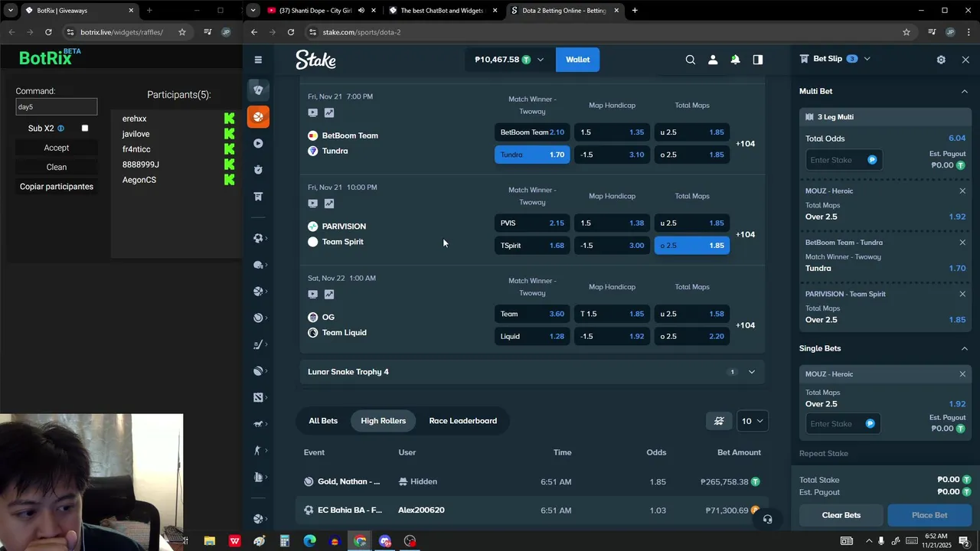Click the Wallet button
980x551 pixels.
578,60
